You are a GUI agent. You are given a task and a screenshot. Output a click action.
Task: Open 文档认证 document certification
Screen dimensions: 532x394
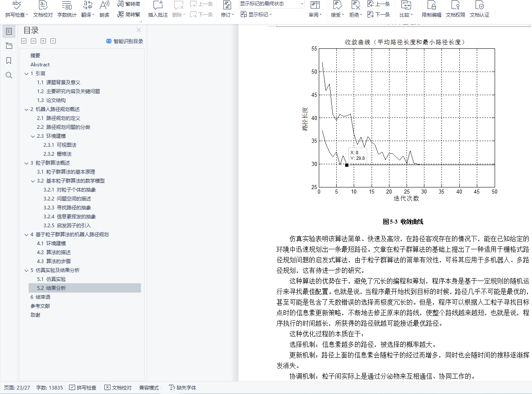479,9
